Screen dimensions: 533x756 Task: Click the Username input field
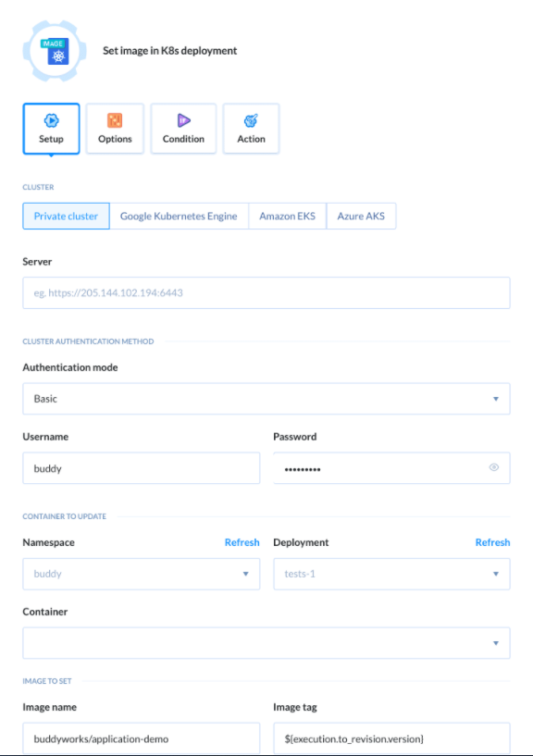[x=142, y=468]
